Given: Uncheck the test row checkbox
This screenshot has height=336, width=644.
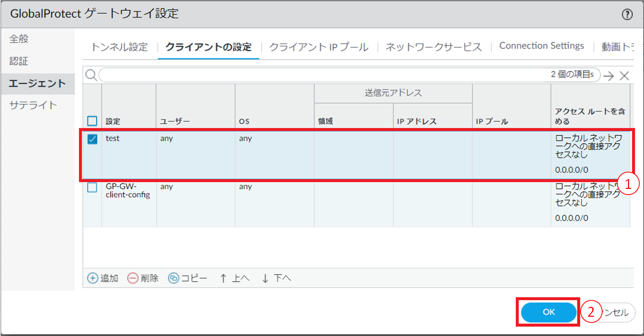Looking at the screenshot, I should pos(93,139).
